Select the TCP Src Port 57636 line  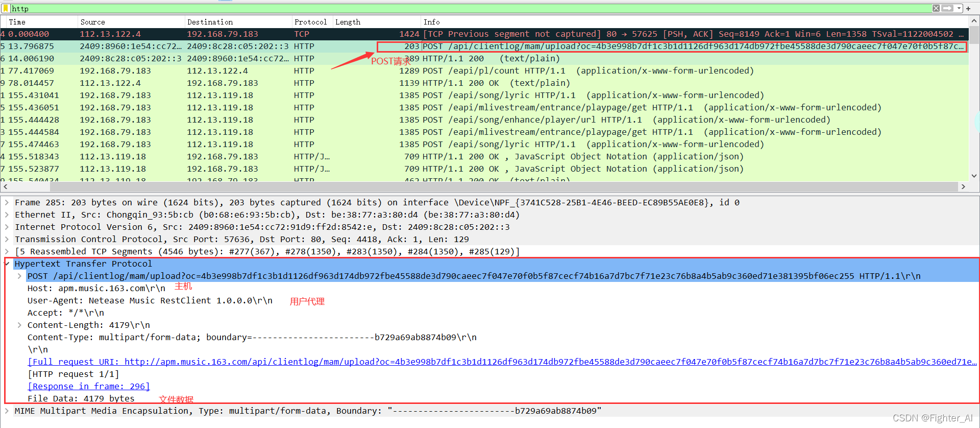coord(242,240)
